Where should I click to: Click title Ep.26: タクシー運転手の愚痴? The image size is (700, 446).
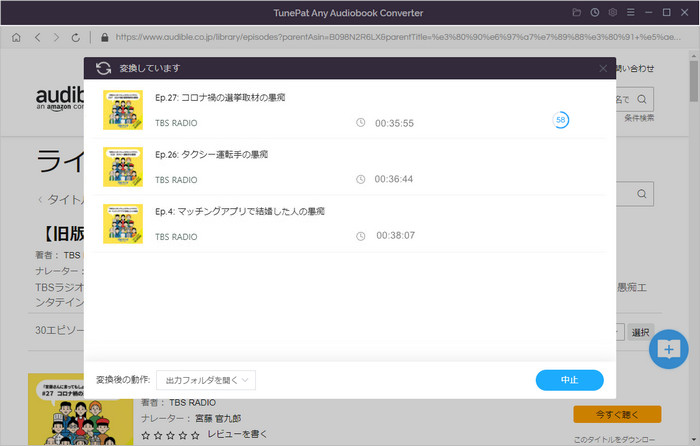pos(212,154)
